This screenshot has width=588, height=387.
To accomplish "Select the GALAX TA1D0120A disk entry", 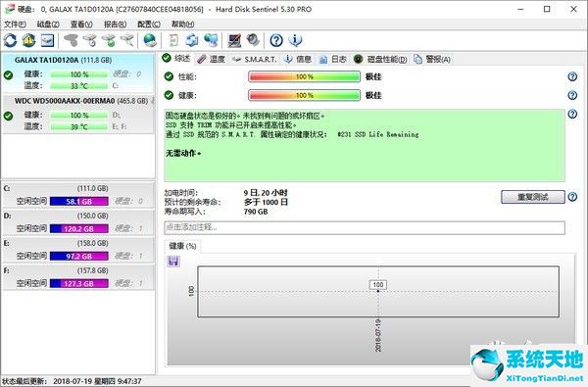I will click(78, 73).
